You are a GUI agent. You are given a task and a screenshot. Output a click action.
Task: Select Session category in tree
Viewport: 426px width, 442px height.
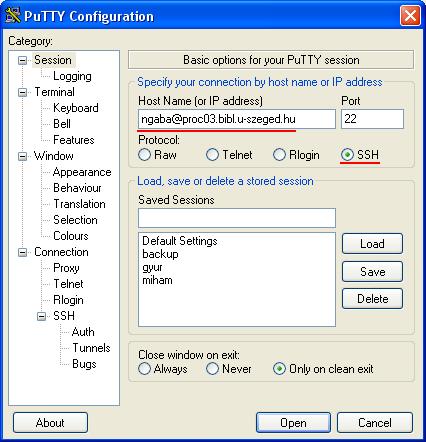[53, 60]
